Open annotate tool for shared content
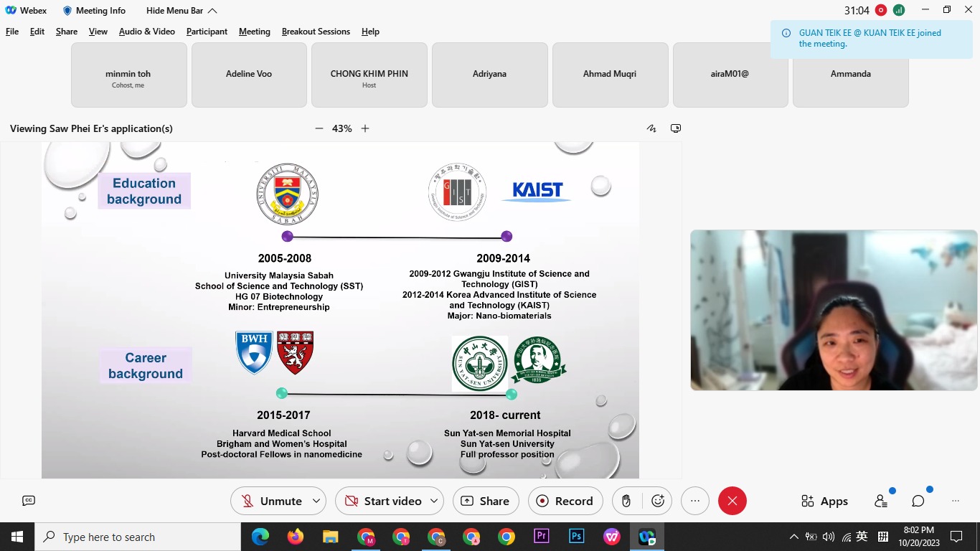This screenshot has height=551, width=980. [651, 128]
